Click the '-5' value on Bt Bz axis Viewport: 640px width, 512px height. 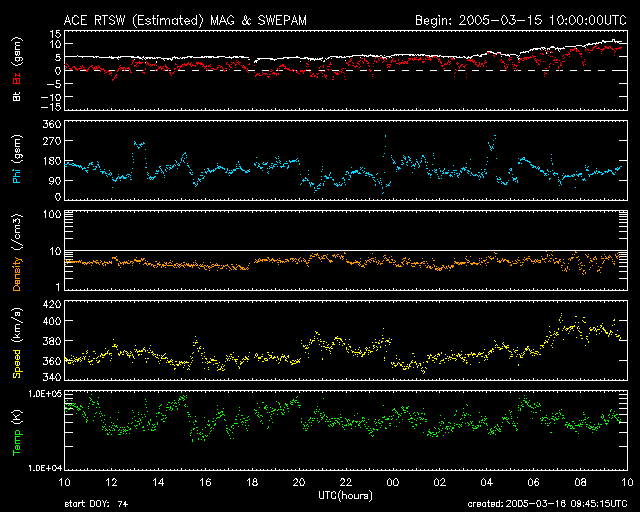[x=53, y=84]
